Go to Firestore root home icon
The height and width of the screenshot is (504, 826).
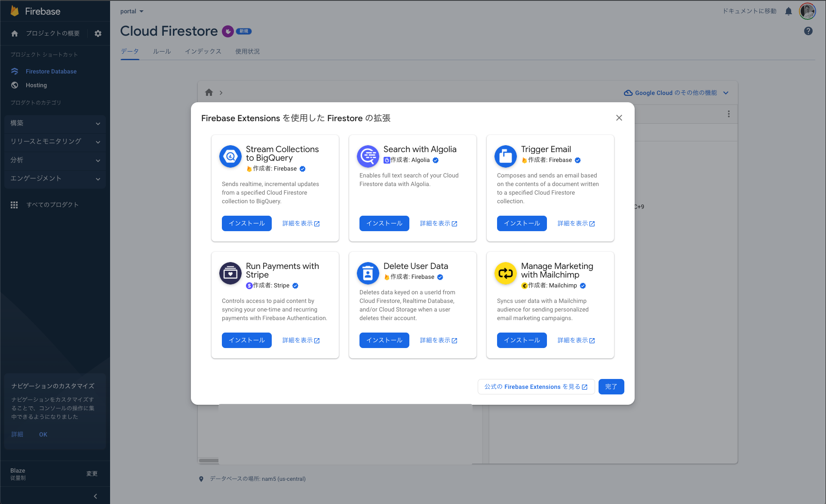click(x=209, y=92)
